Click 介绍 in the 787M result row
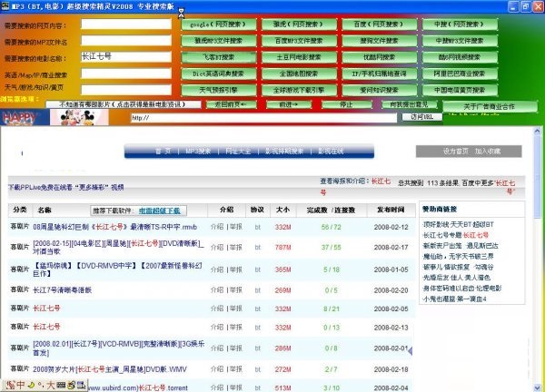The height and width of the screenshot is (392, 545). coord(217,247)
